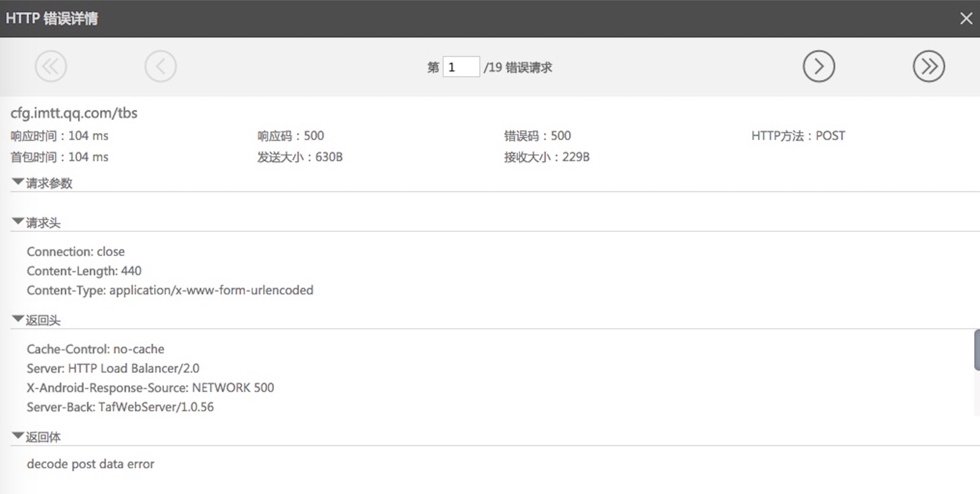Select the decode post data error text
The height and width of the screenshot is (494, 980).
90,464
